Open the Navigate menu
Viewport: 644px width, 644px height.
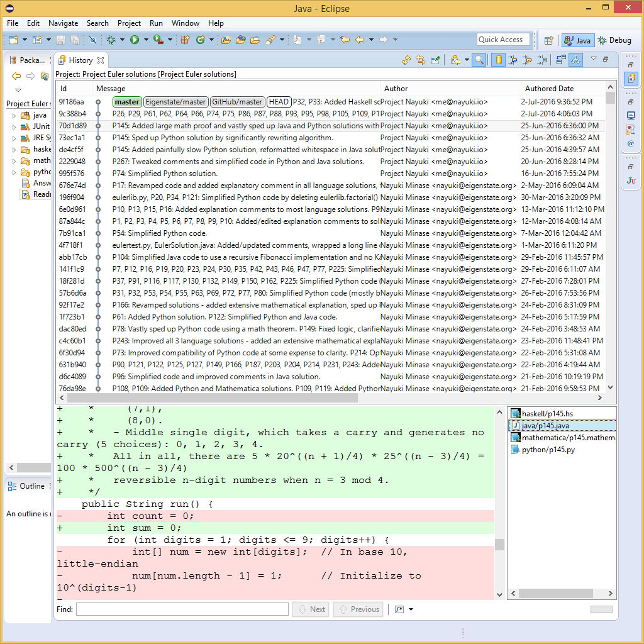64,23
